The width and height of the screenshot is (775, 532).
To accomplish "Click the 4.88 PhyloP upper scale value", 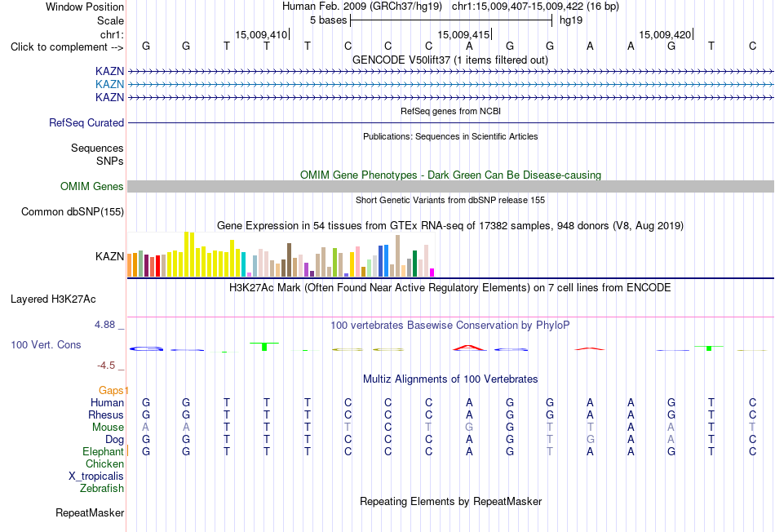I will pos(104,325).
